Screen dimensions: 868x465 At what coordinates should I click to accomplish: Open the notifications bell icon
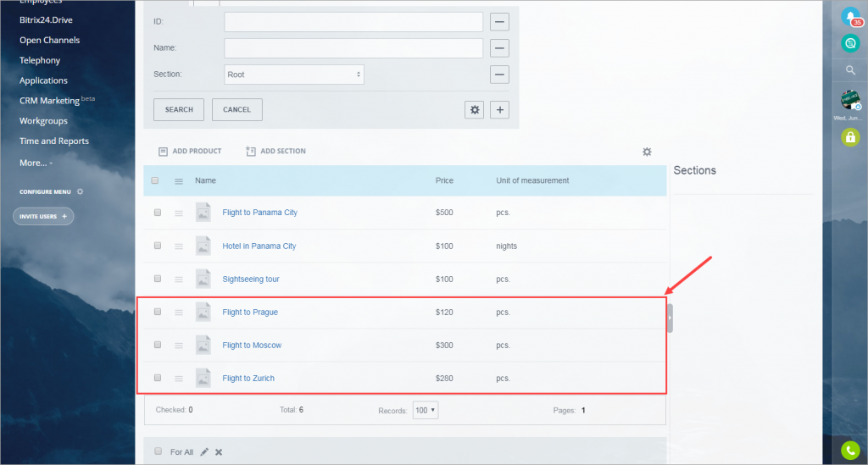tap(851, 17)
